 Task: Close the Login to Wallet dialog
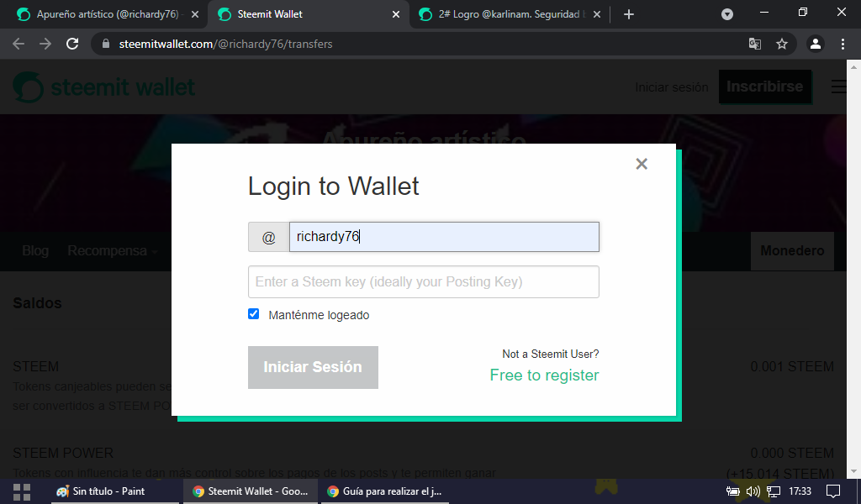[642, 164]
